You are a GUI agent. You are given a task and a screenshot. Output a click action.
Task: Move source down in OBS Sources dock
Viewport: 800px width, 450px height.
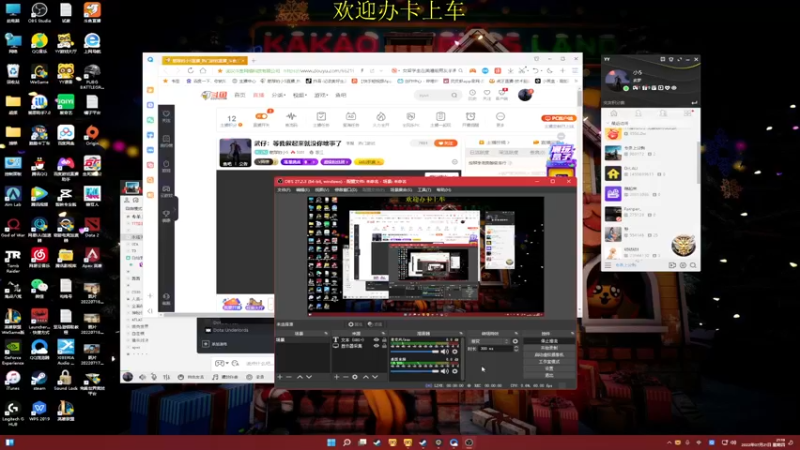[375, 377]
